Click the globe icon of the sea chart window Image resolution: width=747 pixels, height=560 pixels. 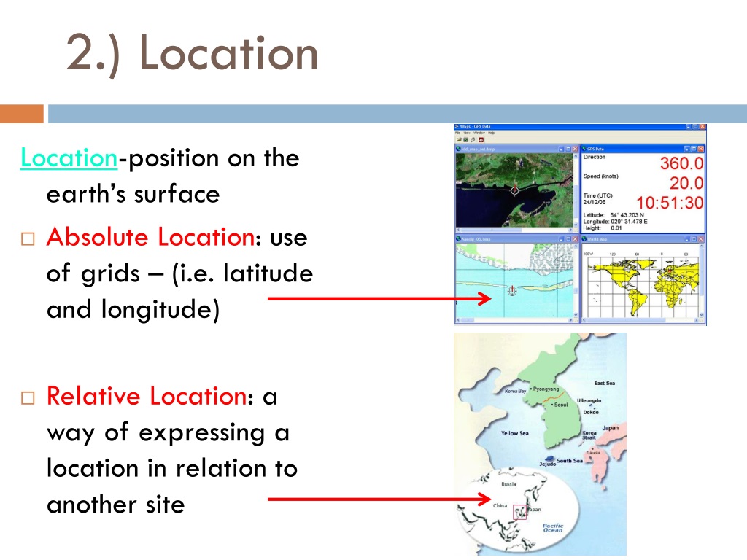click(x=458, y=239)
